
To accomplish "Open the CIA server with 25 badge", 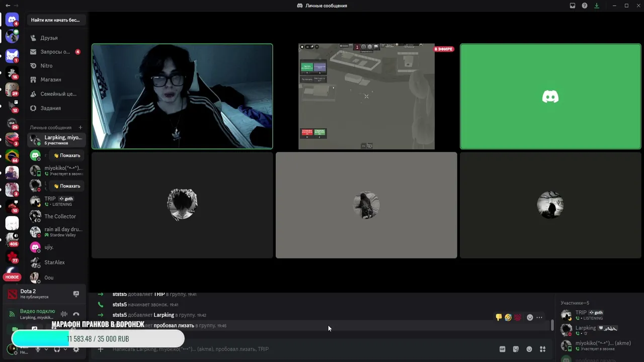I will tap(12, 122).
